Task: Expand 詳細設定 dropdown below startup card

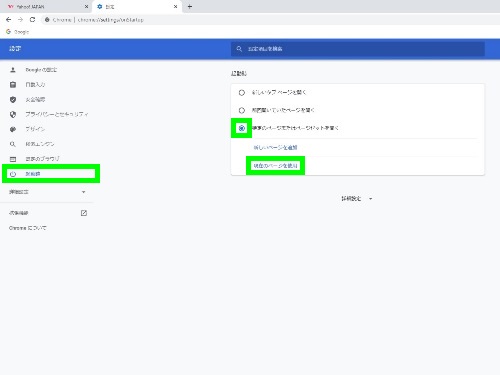Action: [x=357, y=199]
